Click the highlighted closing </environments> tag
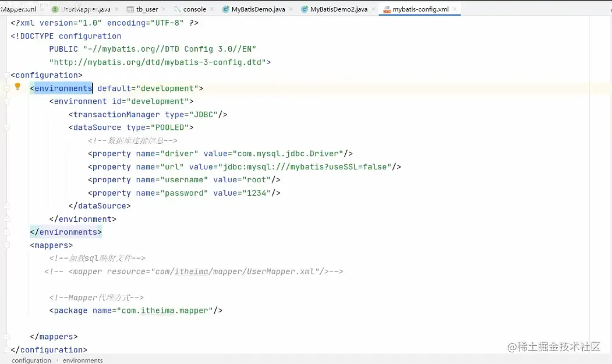 66,232
